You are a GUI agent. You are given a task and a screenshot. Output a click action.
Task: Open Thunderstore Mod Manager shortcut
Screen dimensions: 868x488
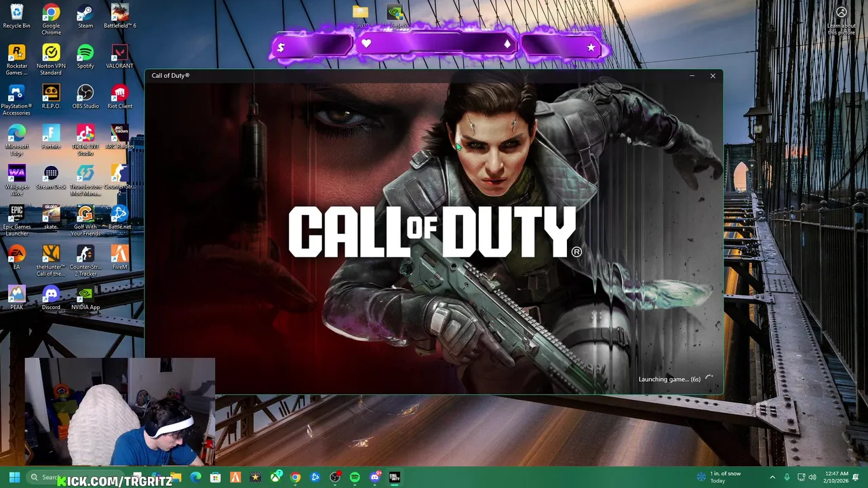point(85,180)
